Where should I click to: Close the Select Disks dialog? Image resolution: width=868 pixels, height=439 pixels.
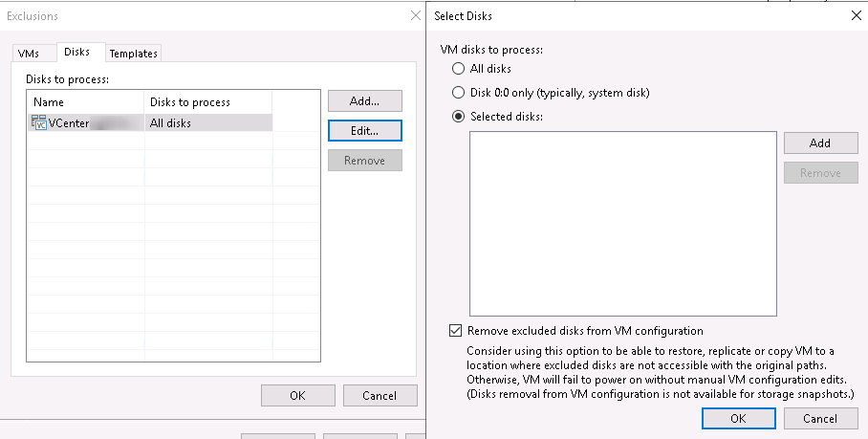click(x=854, y=16)
